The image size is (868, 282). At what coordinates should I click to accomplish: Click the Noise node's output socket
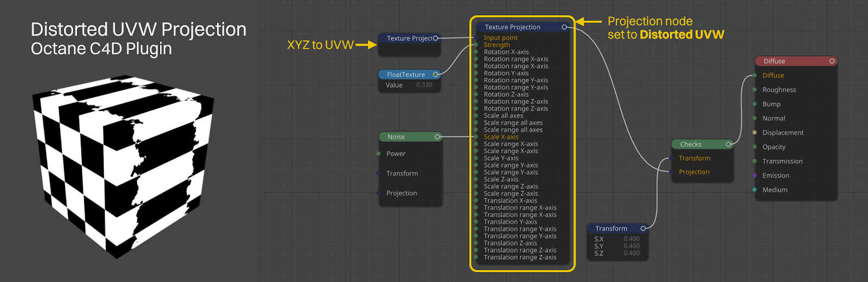[437, 137]
